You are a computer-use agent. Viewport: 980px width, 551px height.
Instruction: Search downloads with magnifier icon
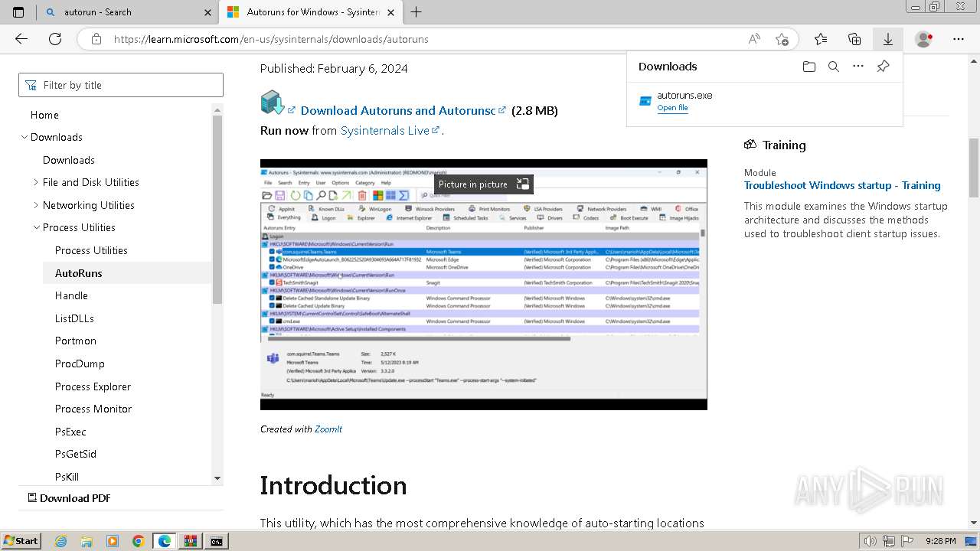[x=834, y=67]
